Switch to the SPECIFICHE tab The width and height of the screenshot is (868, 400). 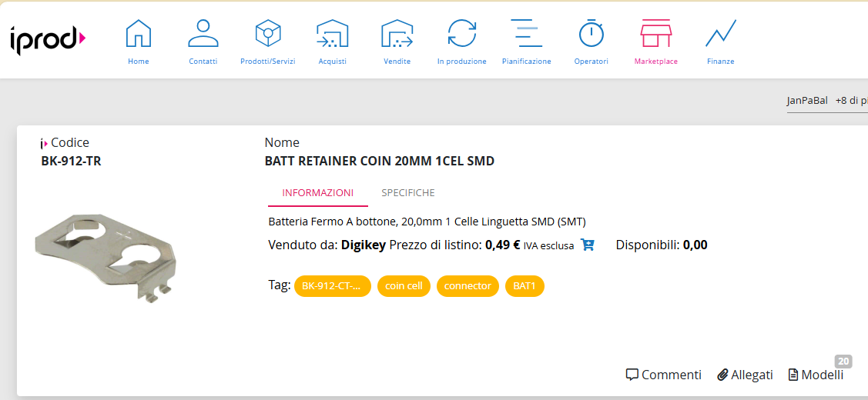[408, 193]
